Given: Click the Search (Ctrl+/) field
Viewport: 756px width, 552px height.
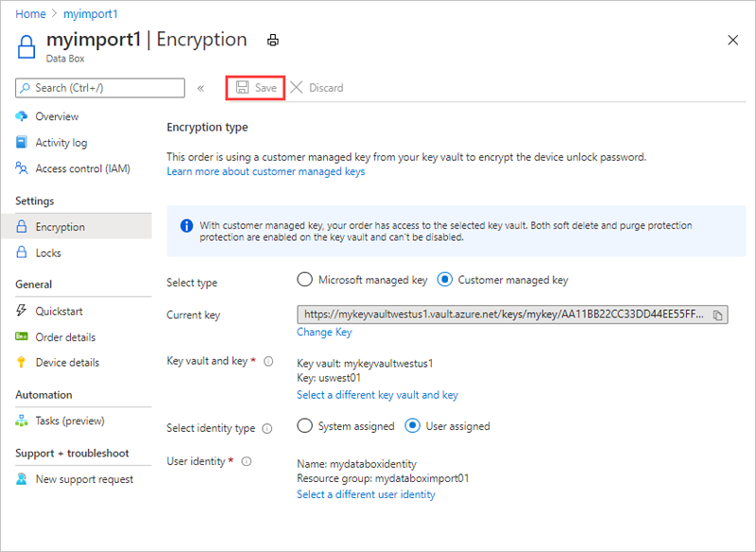Looking at the screenshot, I should pos(100,88).
